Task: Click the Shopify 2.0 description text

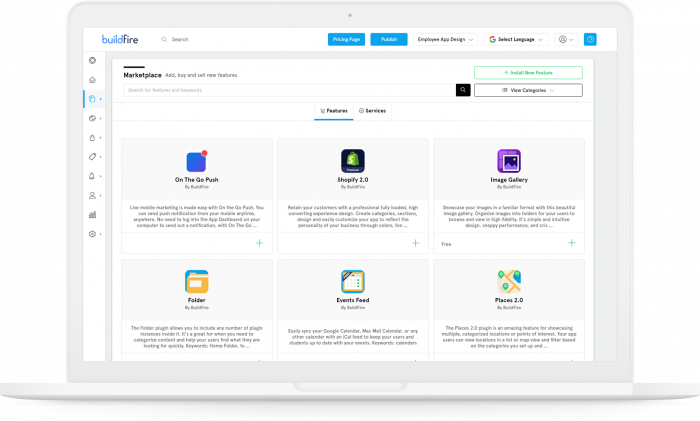Action: pos(353,217)
